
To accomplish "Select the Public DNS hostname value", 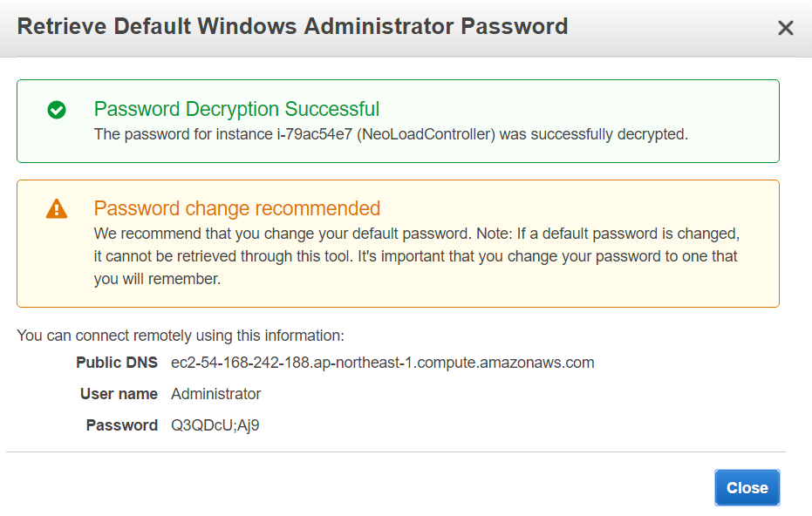I will (x=382, y=363).
